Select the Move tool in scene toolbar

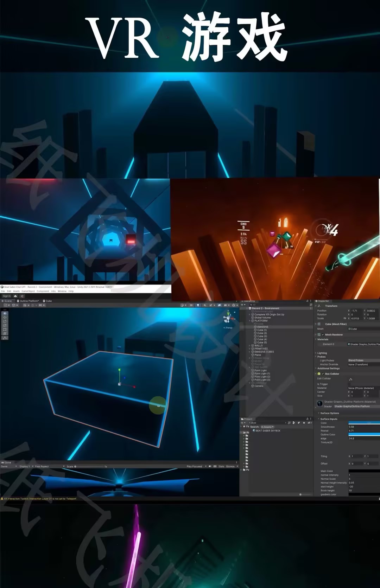pos(5,318)
